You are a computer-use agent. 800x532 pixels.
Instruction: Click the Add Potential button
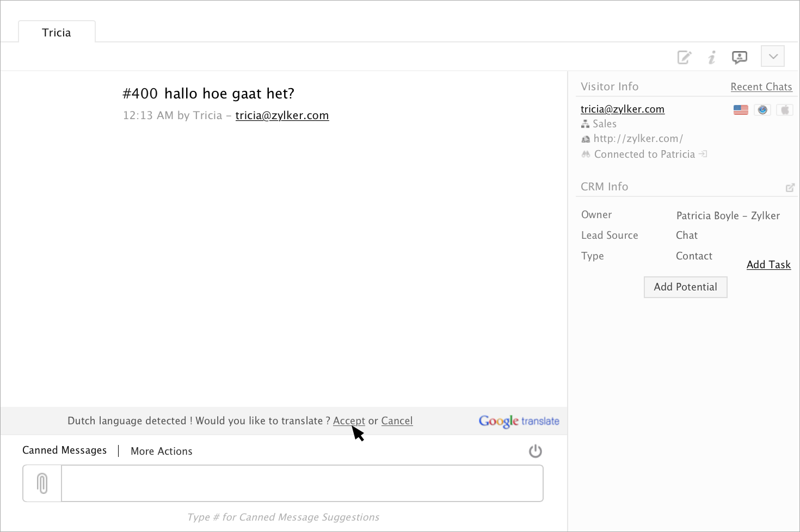click(685, 287)
